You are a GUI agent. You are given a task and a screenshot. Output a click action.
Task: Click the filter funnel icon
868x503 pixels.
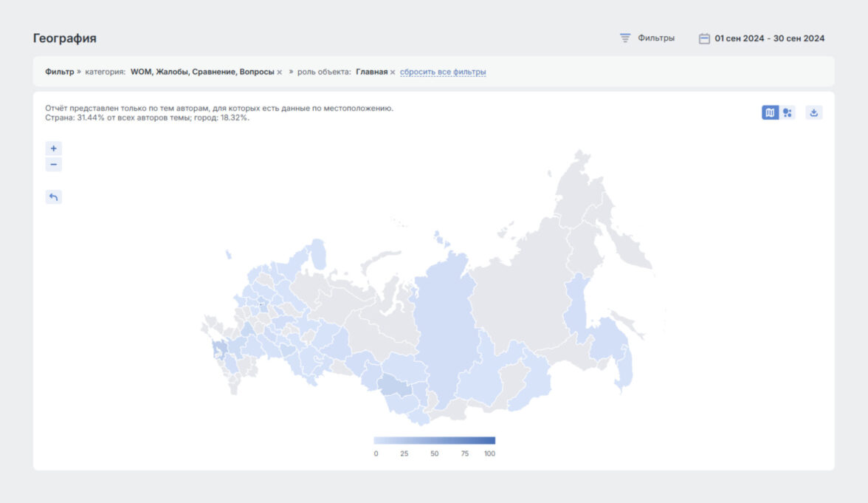(625, 38)
